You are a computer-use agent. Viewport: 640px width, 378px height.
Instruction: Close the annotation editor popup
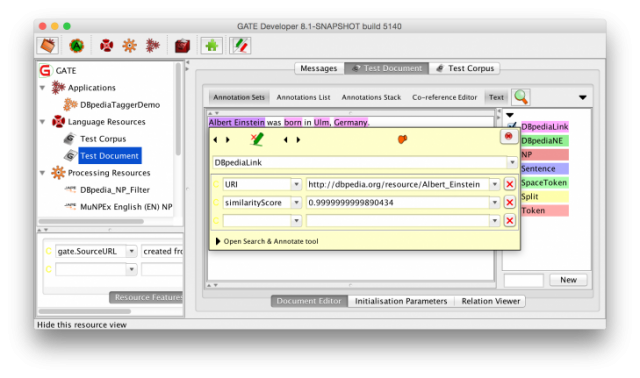click(509, 136)
